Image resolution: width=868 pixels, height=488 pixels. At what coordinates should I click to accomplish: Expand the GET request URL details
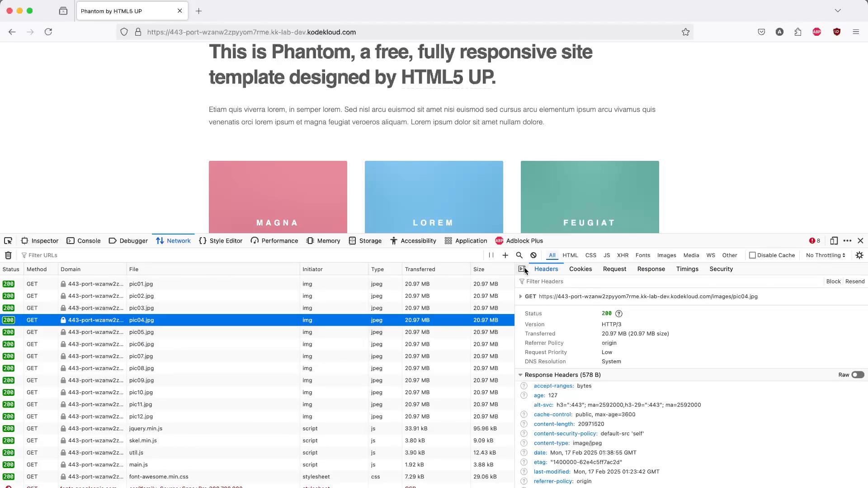pos(521,297)
